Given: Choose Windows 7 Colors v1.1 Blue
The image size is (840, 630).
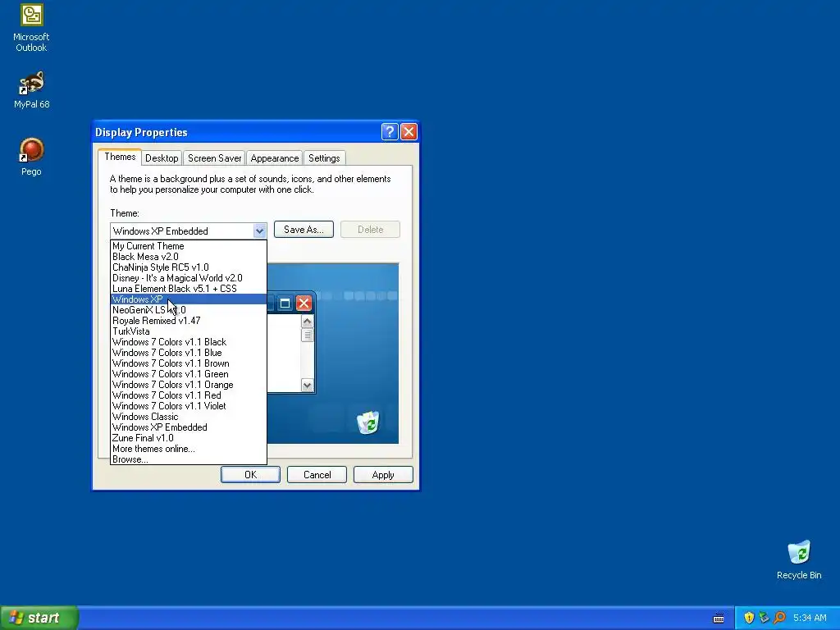Looking at the screenshot, I should pos(189,353).
